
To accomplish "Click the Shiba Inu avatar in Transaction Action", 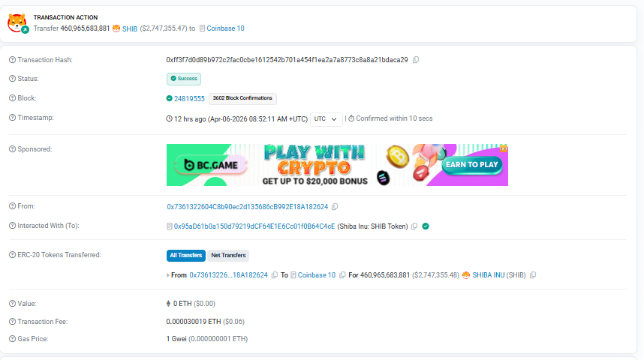I will [17, 23].
